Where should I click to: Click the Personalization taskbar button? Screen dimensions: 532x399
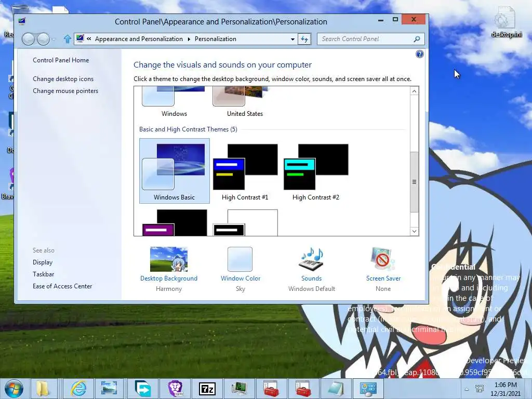tap(368, 389)
